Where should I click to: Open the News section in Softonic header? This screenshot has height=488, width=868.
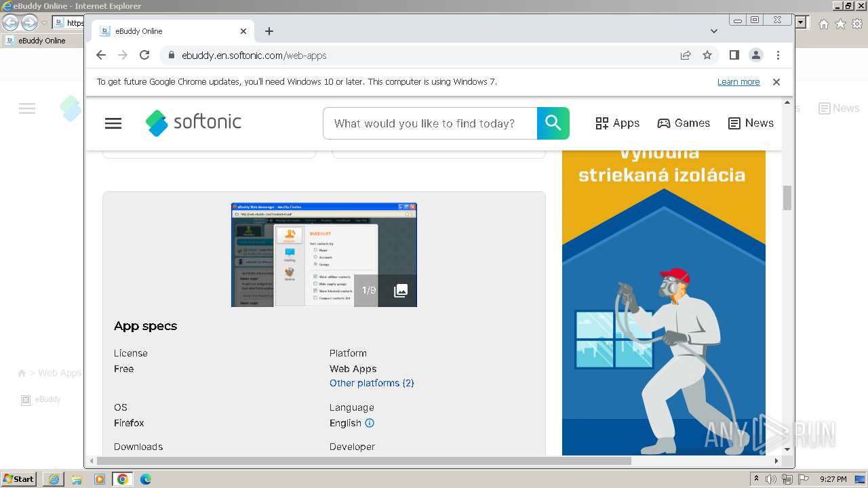(751, 123)
